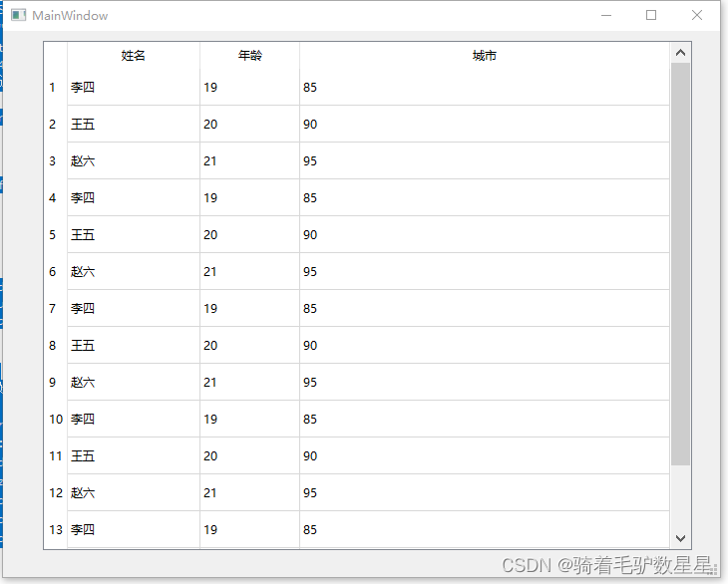Image resolution: width=728 pixels, height=584 pixels.
Task: Click value 95 in row 3
Action: pyautogui.click(x=485, y=161)
